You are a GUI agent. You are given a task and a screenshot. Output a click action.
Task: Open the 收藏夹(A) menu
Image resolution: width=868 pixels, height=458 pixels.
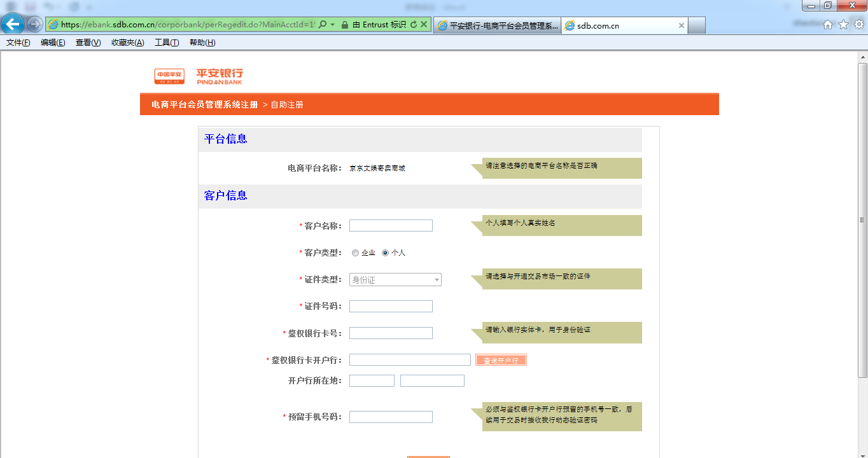[127, 43]
